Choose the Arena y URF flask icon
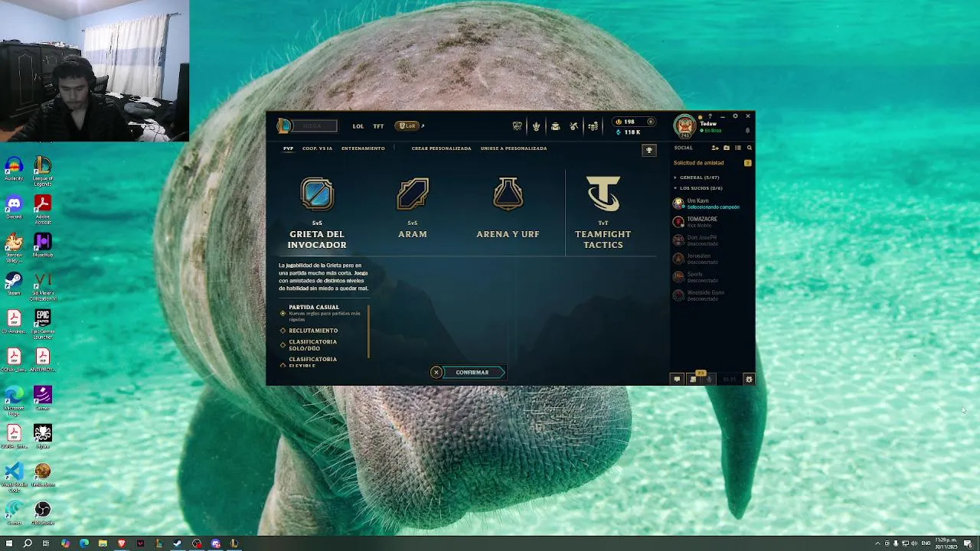The image size is (980, 551). pos(508,194)
